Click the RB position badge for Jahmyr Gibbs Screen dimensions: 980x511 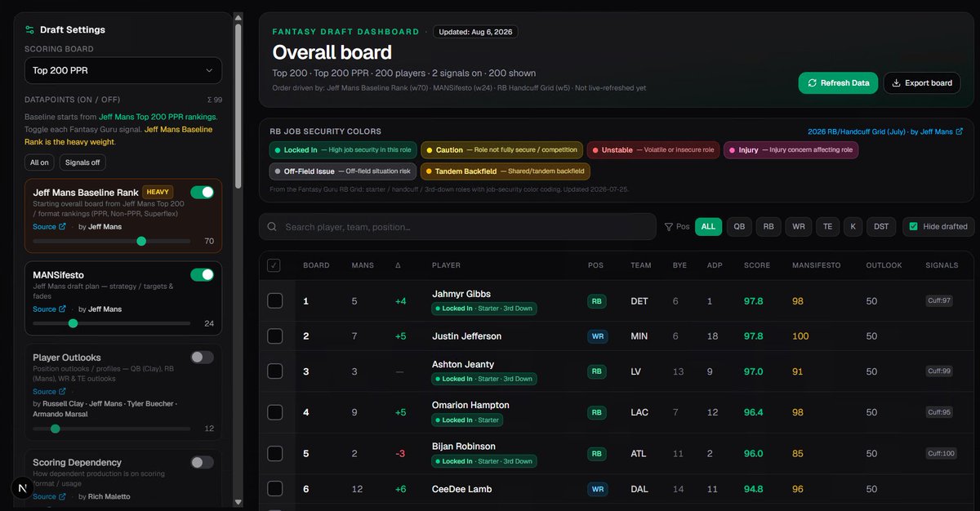597,301
